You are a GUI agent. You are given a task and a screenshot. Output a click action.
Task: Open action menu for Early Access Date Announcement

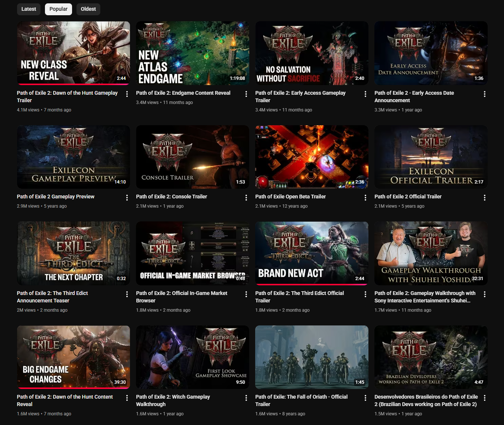485,94
